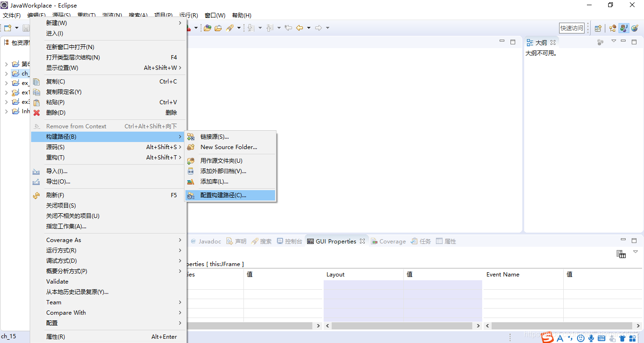This screenshot has height=343, width=644.
Task: Maximize the outline view panel
Action: [634, 42]
